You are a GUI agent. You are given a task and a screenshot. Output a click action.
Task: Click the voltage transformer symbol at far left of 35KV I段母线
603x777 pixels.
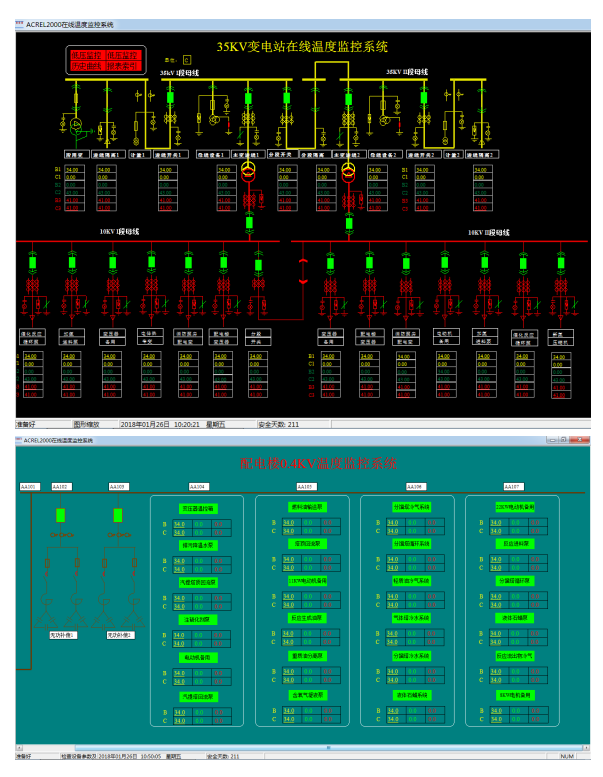click(76, 125)
